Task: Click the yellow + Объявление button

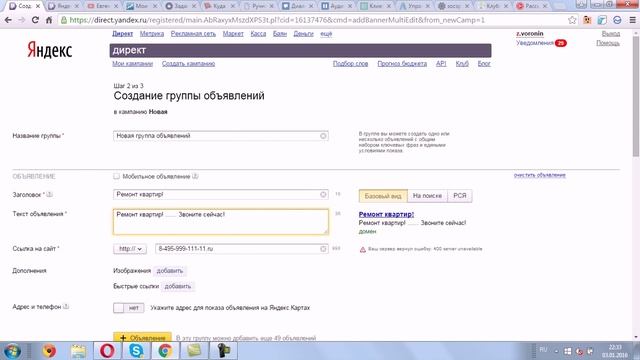Action: click(x=142, y=338)
